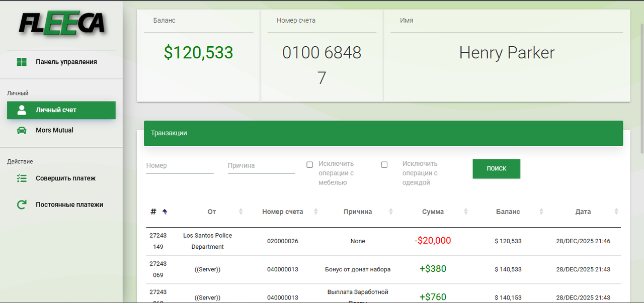Tick Исключить операции с мебелью checkbox
This screenshot has width=644, height=303.
(310, 165)
